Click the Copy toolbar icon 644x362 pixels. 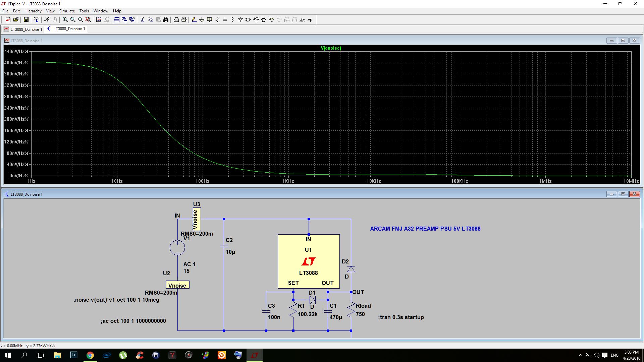pos(150,20)
